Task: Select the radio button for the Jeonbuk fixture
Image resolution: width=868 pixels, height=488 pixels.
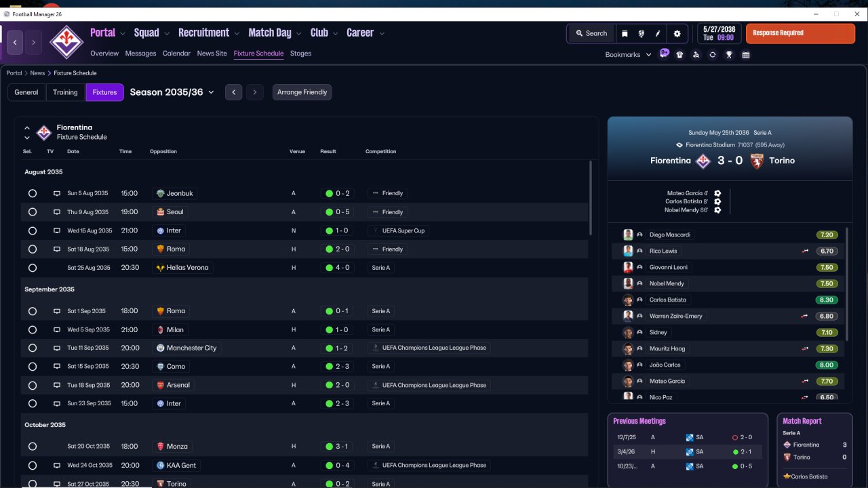Action: (x=32, y=193)
